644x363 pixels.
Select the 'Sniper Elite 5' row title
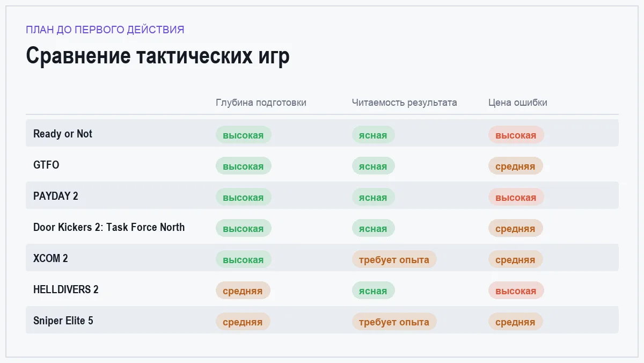[63, 321]
